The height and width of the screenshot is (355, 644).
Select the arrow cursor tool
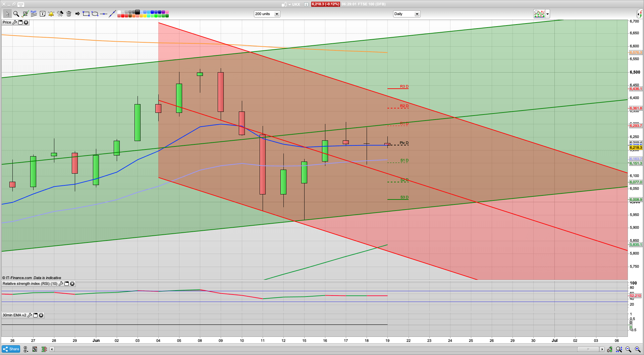(x=7, y=14)
